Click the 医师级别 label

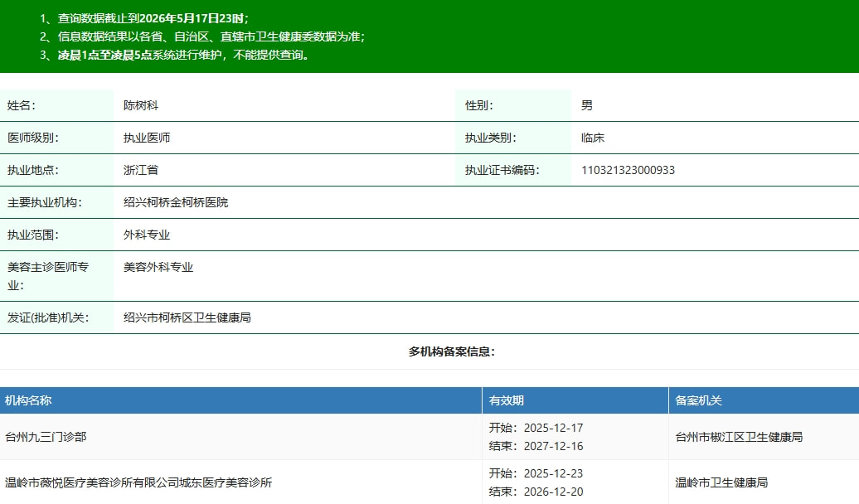tap(33, 138)
